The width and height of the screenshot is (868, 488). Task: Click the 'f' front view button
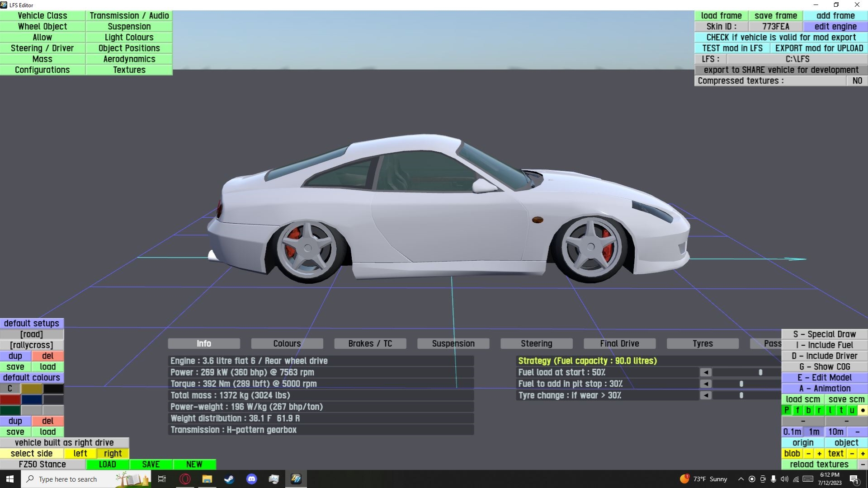point(797,410)
